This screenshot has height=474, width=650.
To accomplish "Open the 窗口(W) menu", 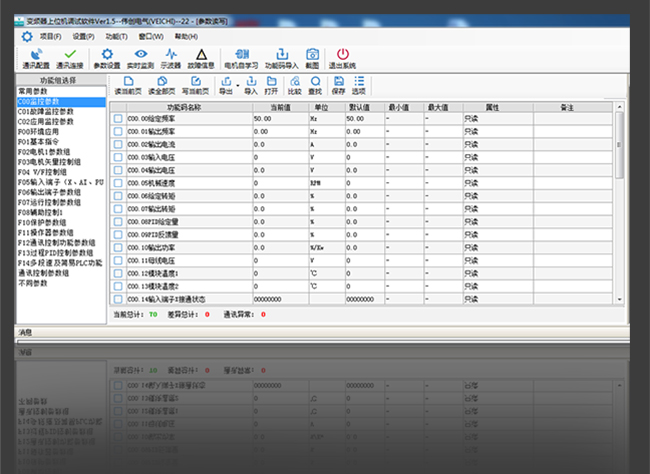I will [x=151, y=36].
